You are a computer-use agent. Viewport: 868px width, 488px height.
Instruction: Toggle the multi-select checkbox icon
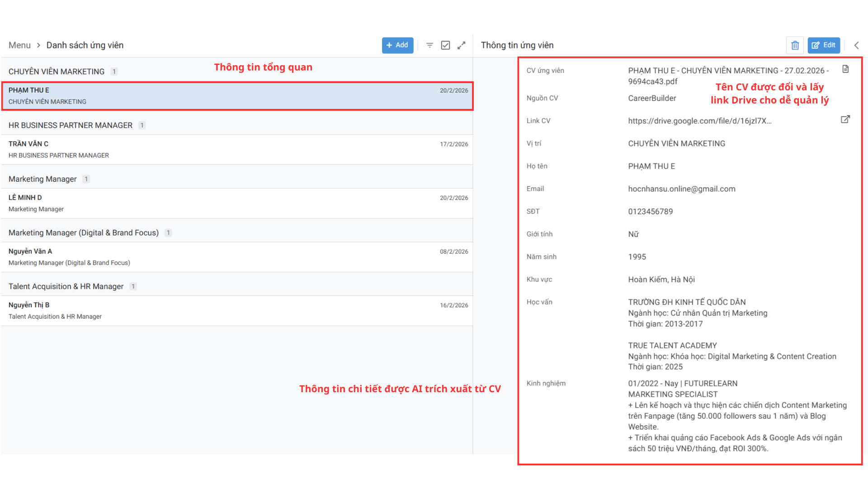pos(445,45)
